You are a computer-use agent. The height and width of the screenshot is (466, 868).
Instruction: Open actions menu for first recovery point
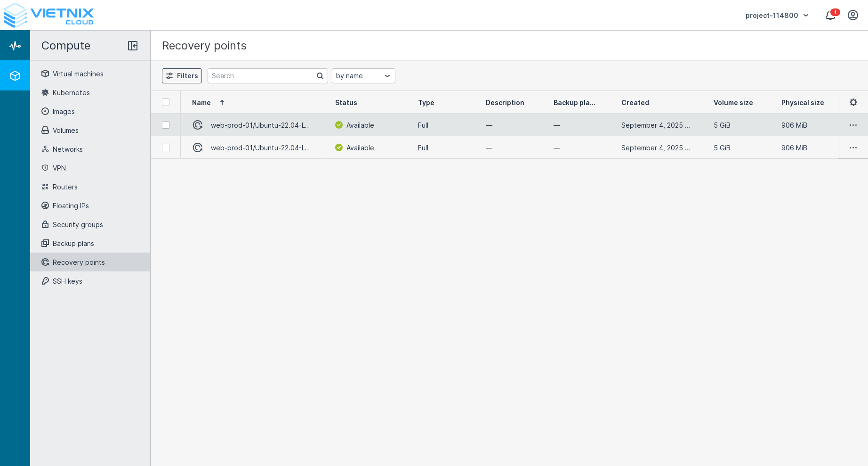click(x=853, y=125)
